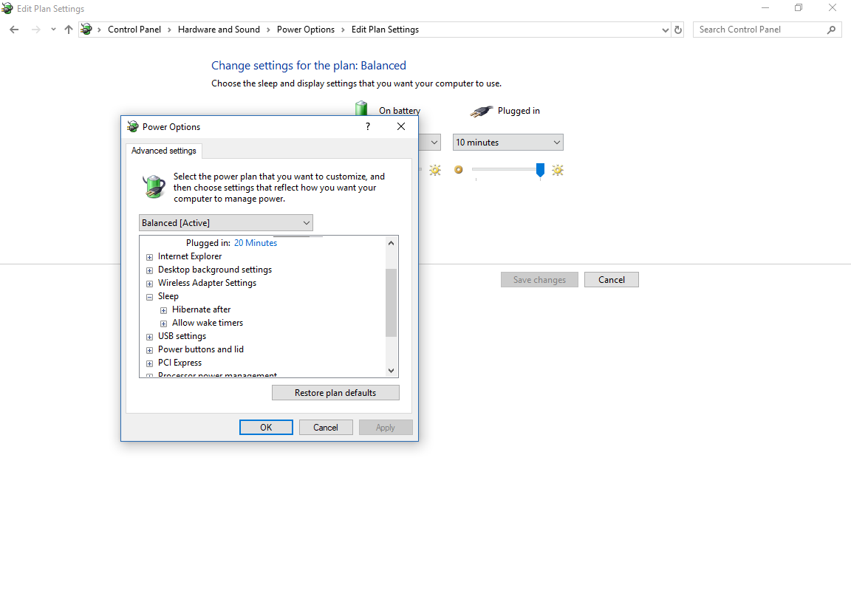Select the Advanced settings tab
Screen dimensions: 851x616
(164, 151)
